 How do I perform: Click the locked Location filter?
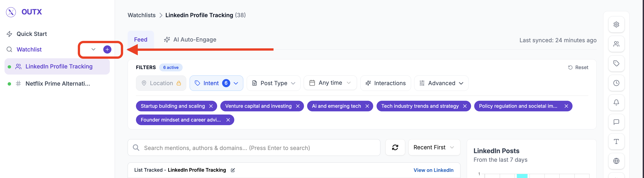coord(161,83)
